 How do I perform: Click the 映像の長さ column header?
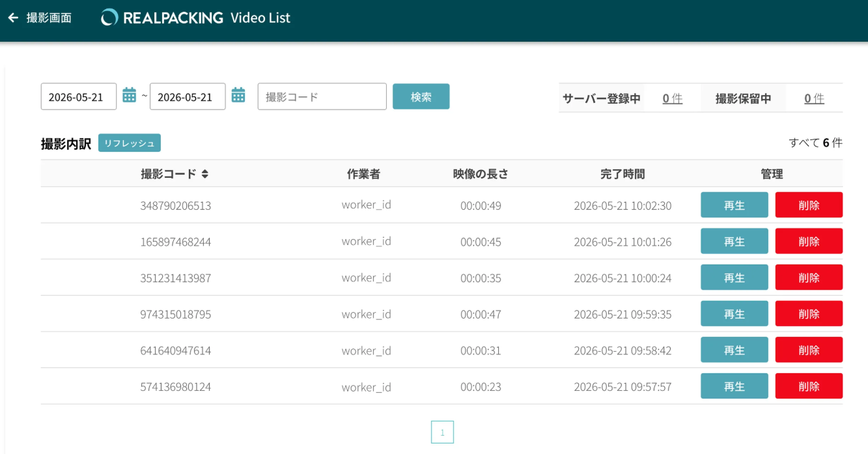pos(481,174)
